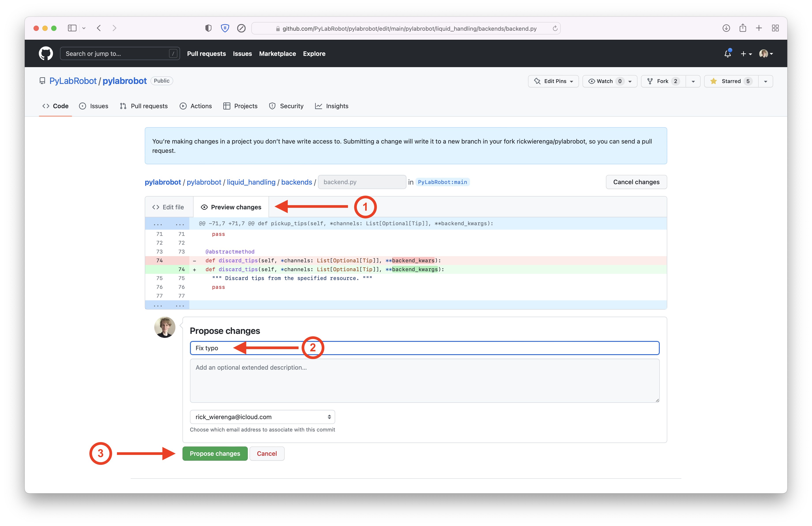The width and height of the screenshot is (812, 526).
Task: Click the GitHub Octocat logo
Action: (46, 54)
